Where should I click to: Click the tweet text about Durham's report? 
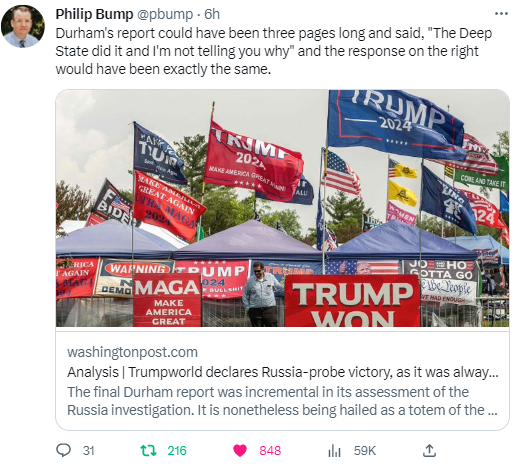[274, 51]
